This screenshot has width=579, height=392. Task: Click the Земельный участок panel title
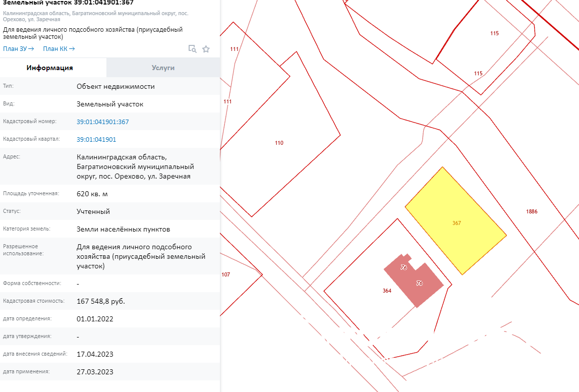(x=69, y=3)
